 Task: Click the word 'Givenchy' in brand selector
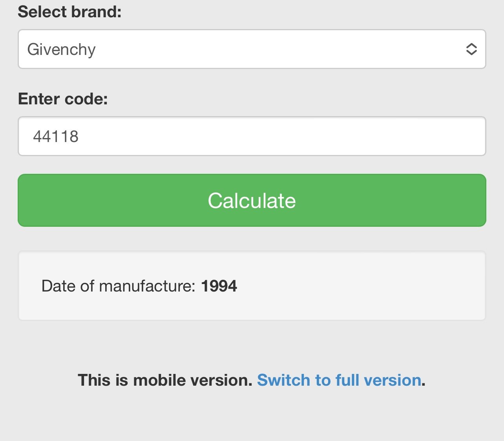pos(61,49)
